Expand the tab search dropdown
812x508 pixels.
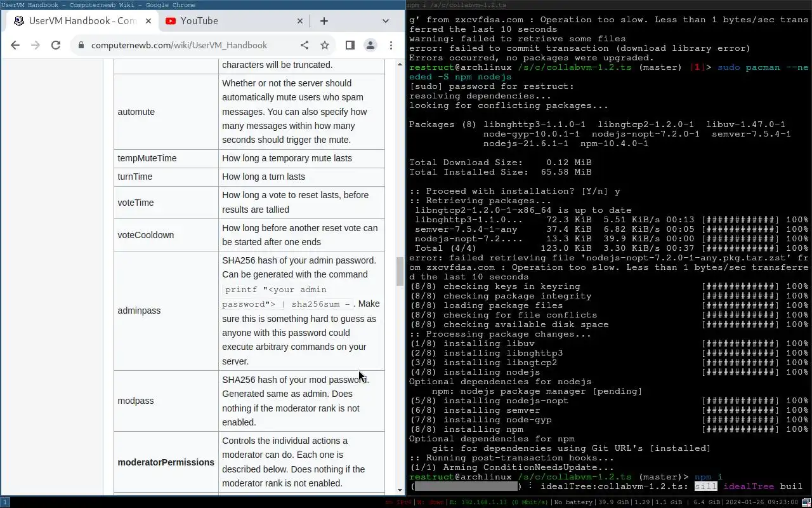385,21
